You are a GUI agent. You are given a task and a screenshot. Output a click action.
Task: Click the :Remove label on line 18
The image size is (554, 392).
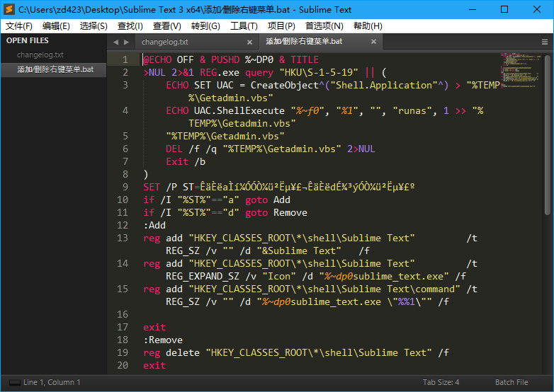coord(163,340)
